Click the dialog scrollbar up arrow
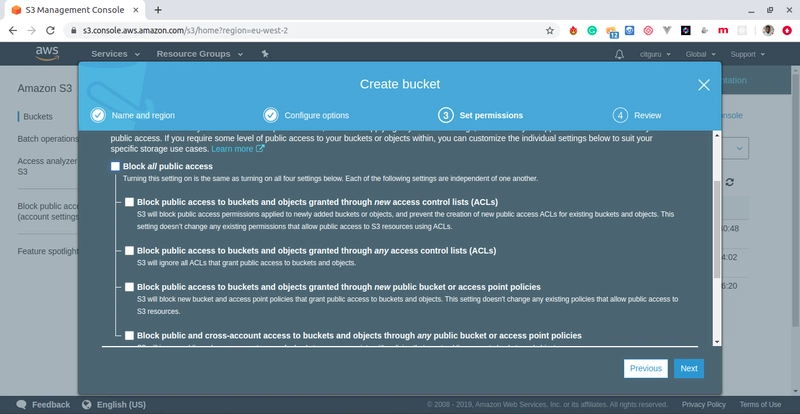 [716, 135]
